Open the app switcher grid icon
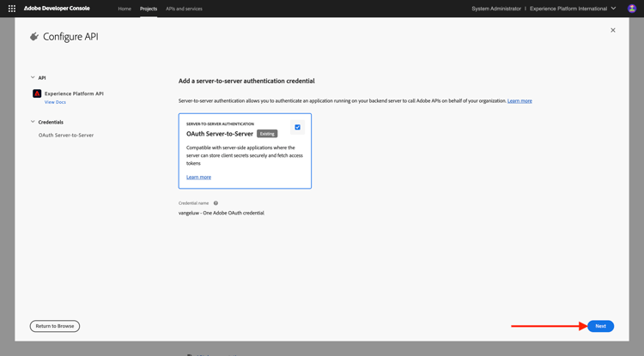The image size is (644, 356). 12,9
